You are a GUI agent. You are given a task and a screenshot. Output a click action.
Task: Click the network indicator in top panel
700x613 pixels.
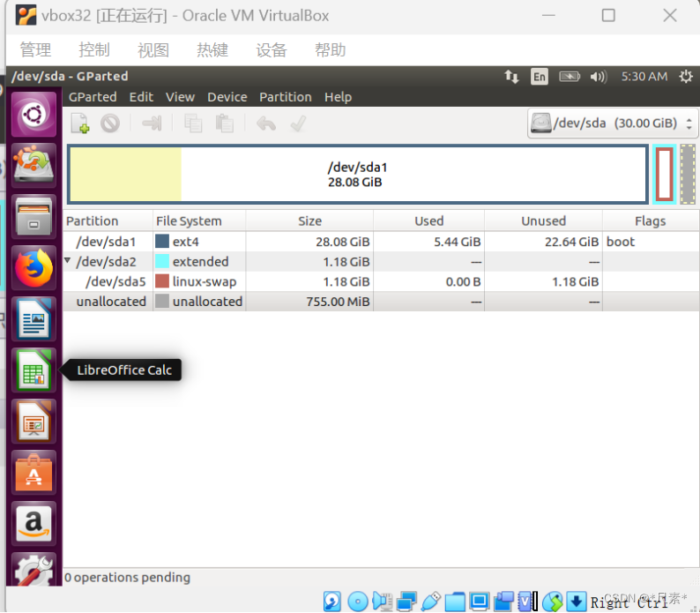pyautogui.click(x=511, y=77)
